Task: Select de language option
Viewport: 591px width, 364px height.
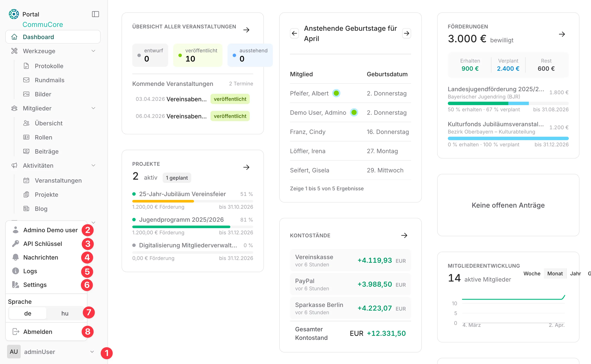Action: (28, 313)
